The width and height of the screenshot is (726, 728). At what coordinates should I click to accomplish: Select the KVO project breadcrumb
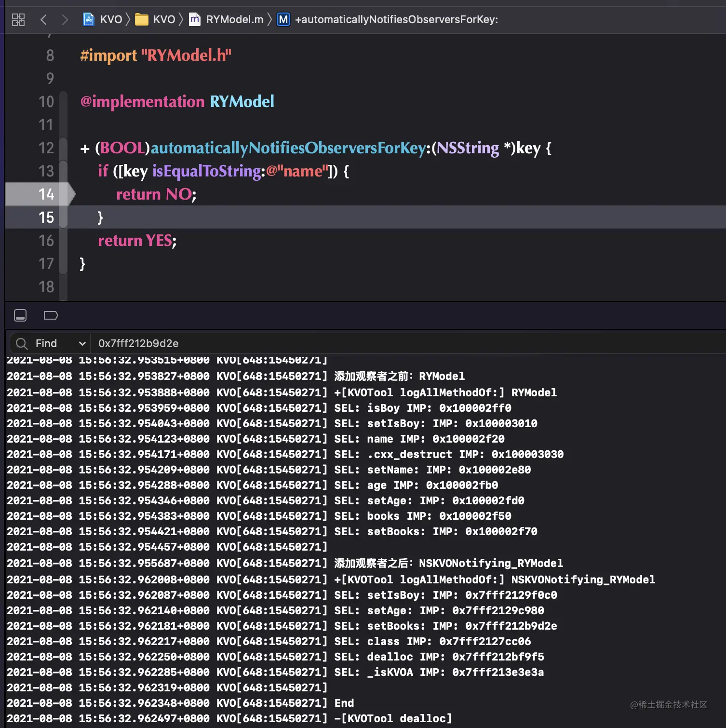coord(111,19)
